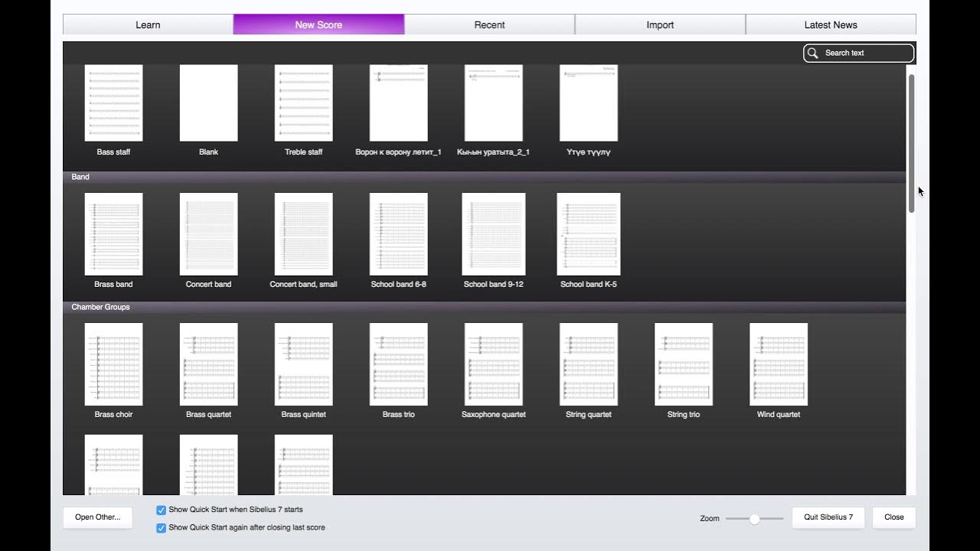Select the School band 9-12 template
The image size is (980, 551).
(493, 234)
